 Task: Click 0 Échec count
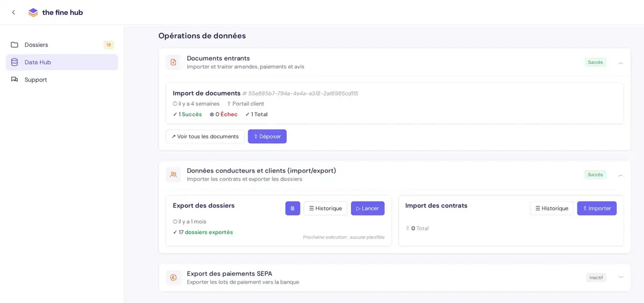(224, 114)
